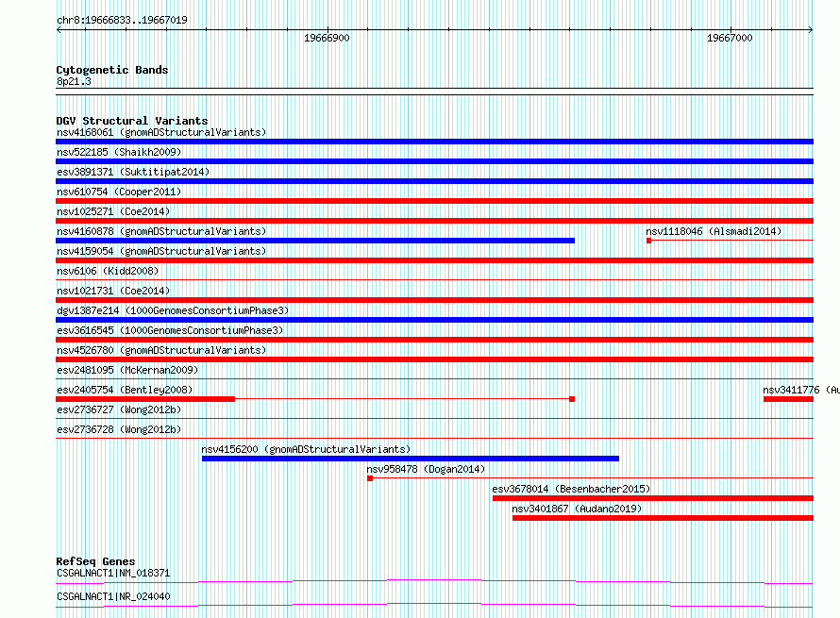The image size is (840, 618).
Task: Select the nsv6106 (Kidd2008) label
Action: pos(108,271)
